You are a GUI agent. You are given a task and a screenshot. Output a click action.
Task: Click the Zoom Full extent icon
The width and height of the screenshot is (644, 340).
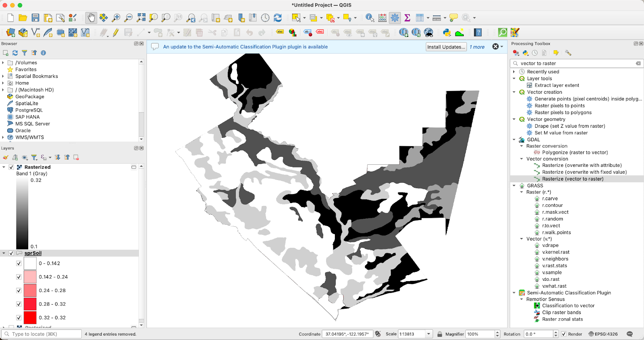[x=141, y=18]
